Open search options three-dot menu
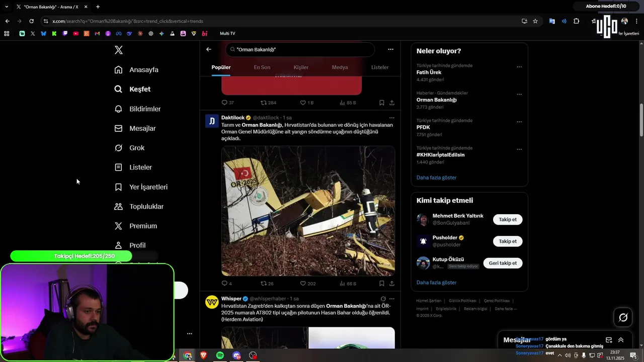The height and width of the screenshot is (362, 644). [x=390, y=49]
